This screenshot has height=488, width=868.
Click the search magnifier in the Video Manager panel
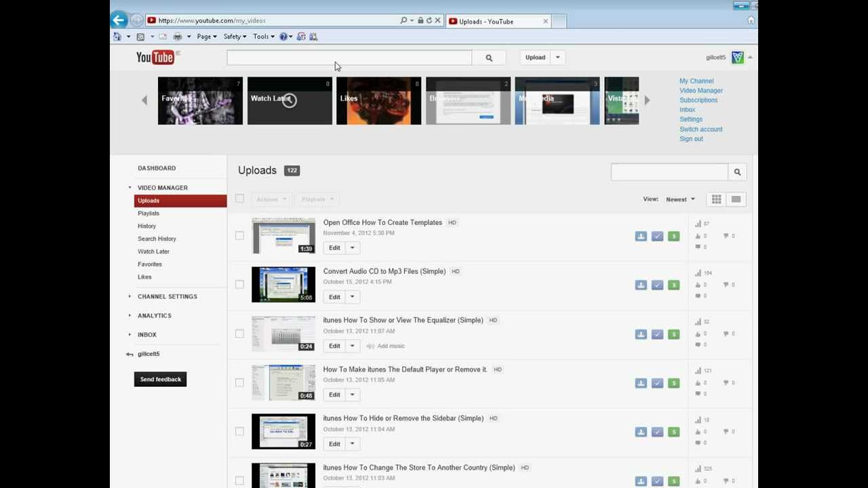[x=737, y=171]
